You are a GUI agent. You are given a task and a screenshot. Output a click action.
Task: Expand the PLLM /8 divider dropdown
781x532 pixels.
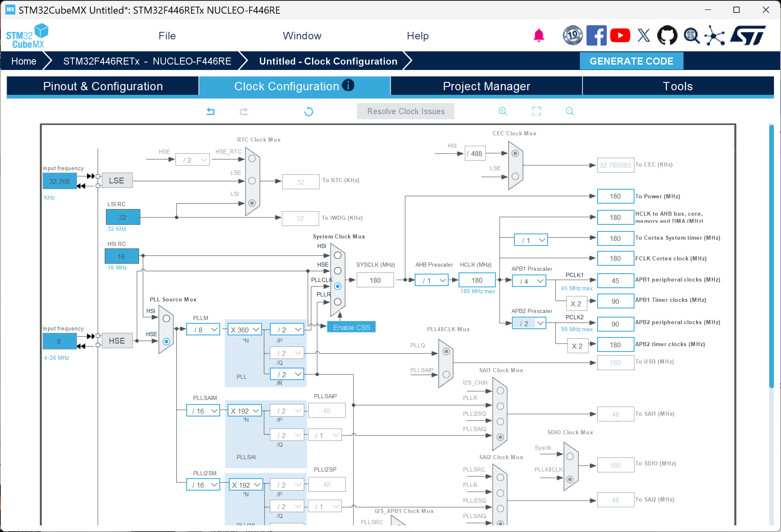pos(203,330)
